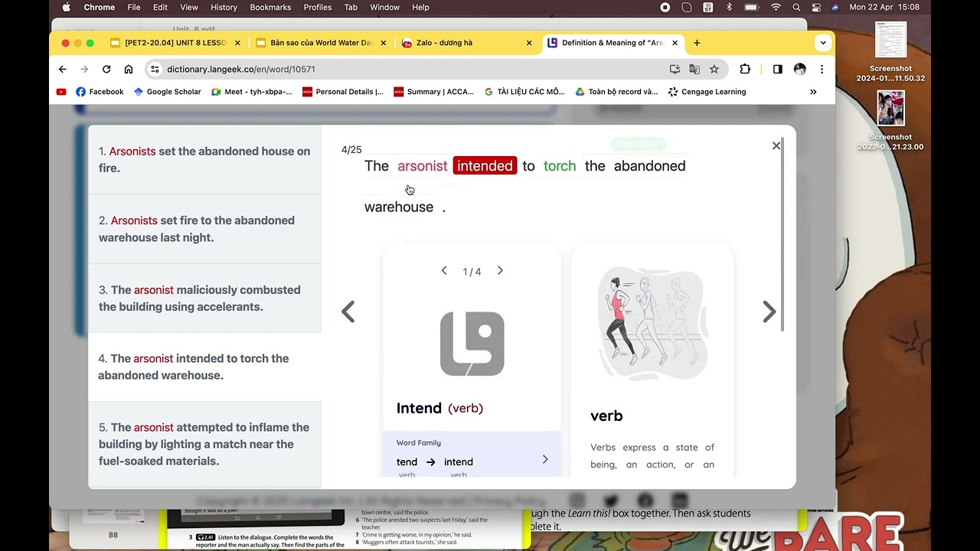Close the example sentences popup
The height and width of the screenshot is (551, 980).
coord(776,145)
